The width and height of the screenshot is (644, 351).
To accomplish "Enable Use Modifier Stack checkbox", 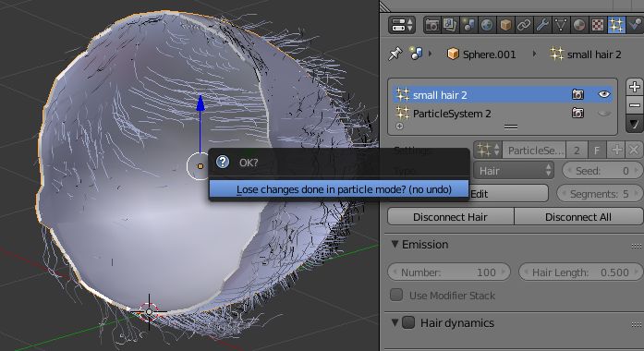I will [396, 295].
